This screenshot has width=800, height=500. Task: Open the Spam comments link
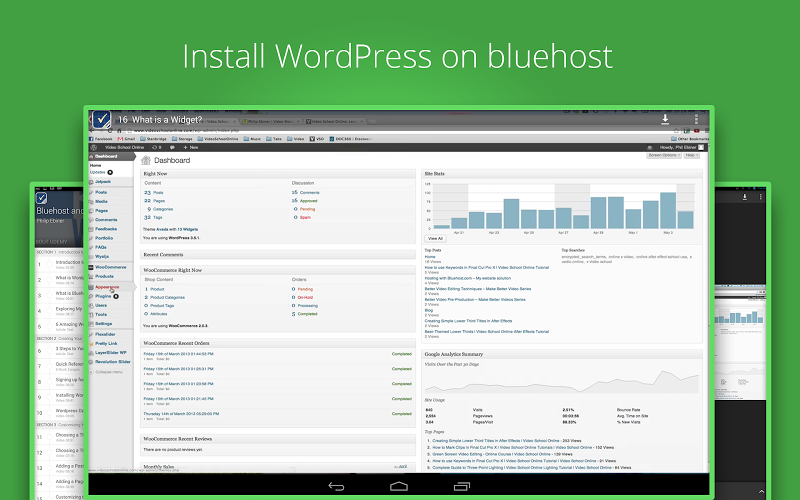(x=305, y=217)
